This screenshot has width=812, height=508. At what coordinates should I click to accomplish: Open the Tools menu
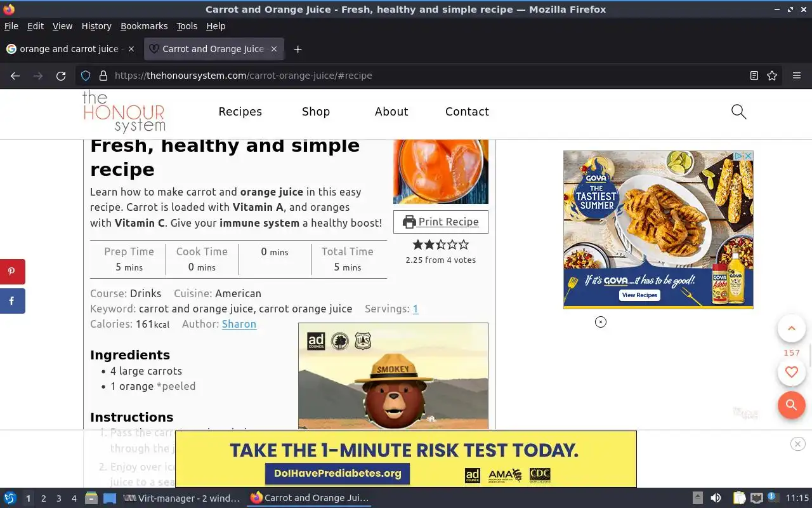pyautogui.click(x=187, y=26)
